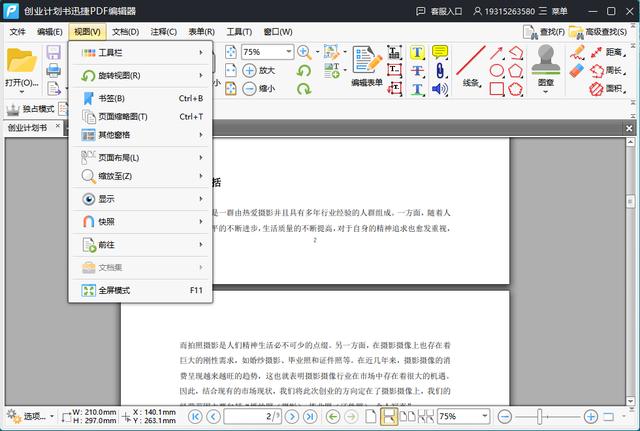Image resolution: width=640 pixels, height=431 pixels.
Task: Toggle 独占模式 exclusive mode
Action: (30, 109)
